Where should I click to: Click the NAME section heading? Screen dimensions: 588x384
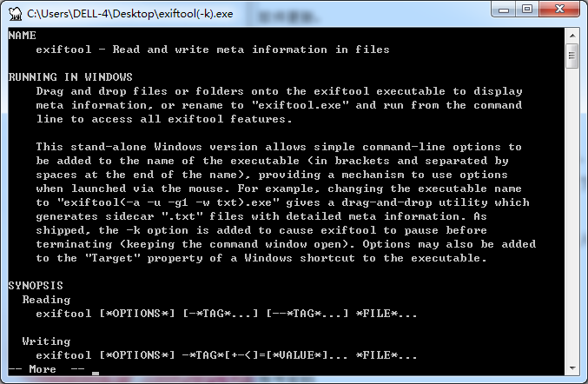pos(22,36)
